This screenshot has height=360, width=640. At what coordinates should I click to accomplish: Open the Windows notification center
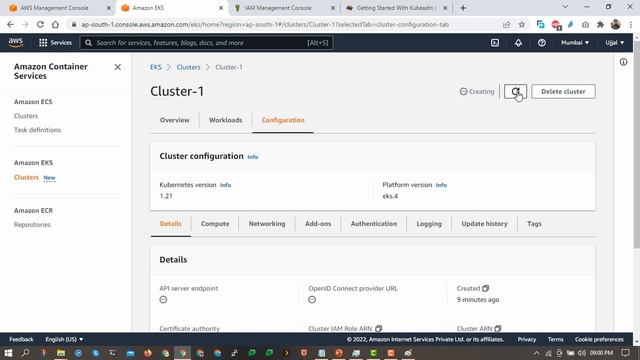tap(625, 353)
